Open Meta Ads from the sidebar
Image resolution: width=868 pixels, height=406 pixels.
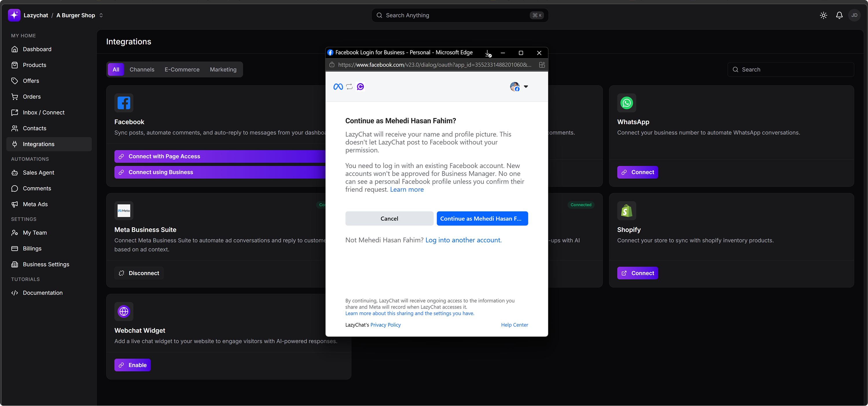[x=35, y=204]
